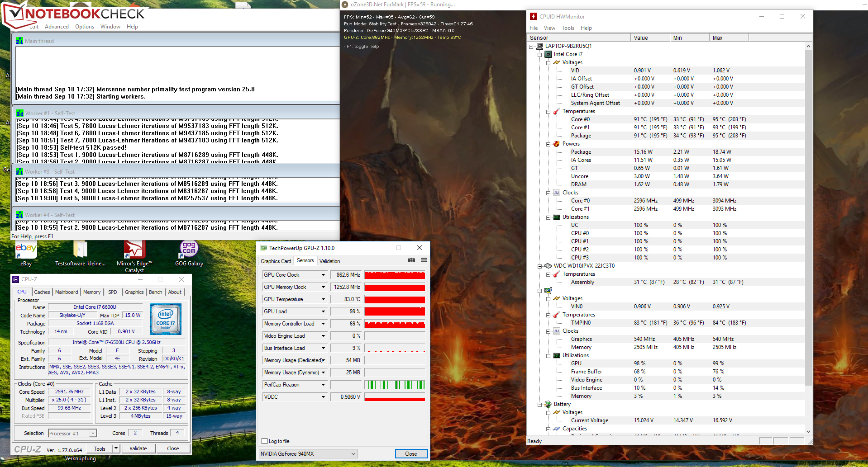Viewport: 868px width, 467px height.
Task: Click the LAPTOP-9B2RU5Q1 computer icon in HWMonitor
Action: pos(539,46)
